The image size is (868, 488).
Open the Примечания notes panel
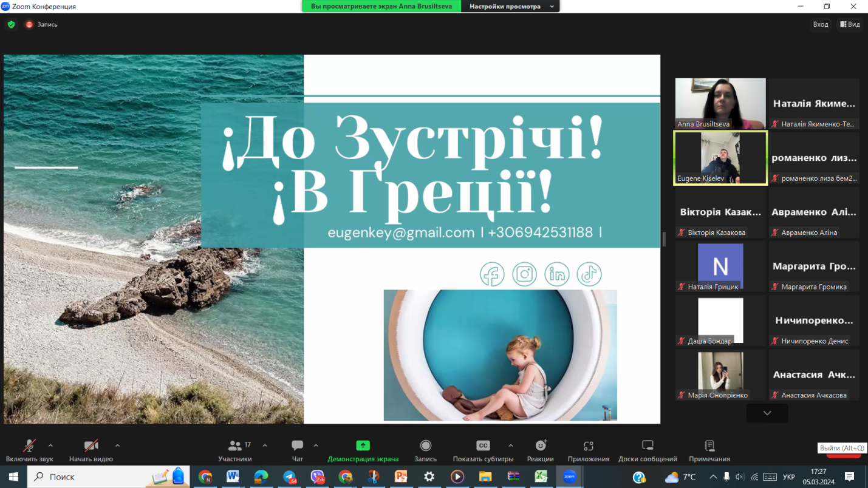[x=709, y=451]
